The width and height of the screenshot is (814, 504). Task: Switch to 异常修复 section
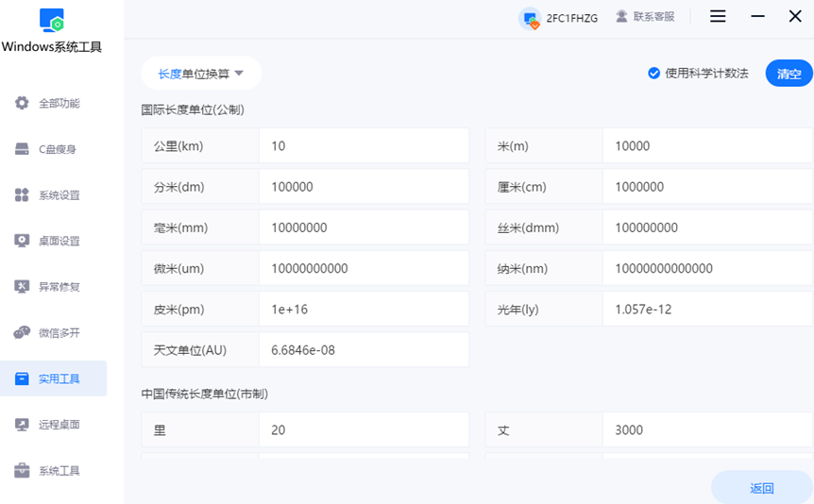point(59,287)
